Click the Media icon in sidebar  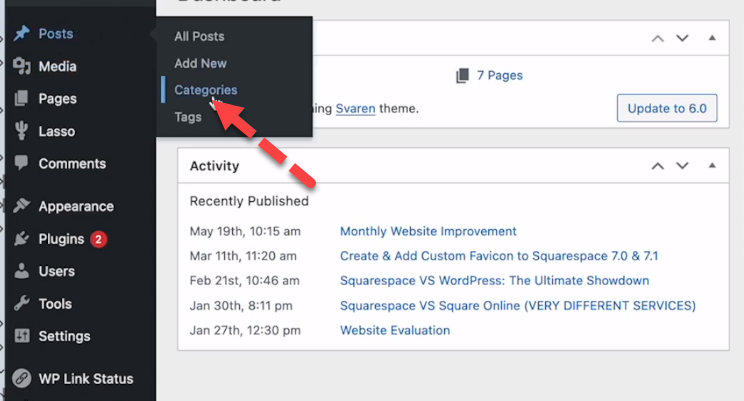click(21, 66)
